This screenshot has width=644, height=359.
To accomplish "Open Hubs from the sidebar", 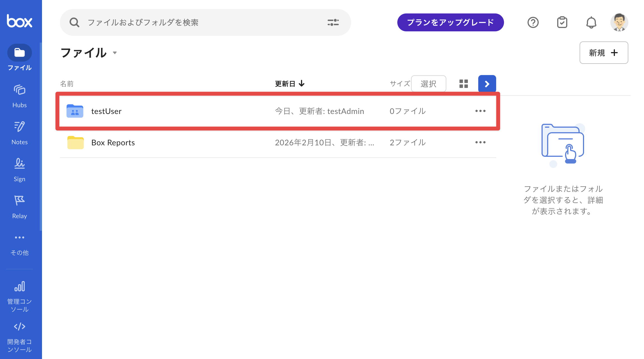I will tap(20, 96).
